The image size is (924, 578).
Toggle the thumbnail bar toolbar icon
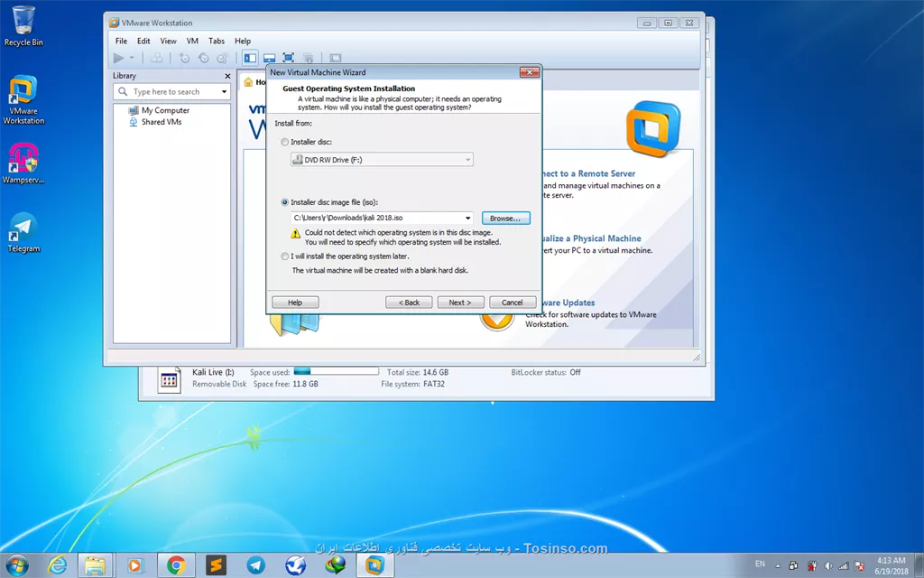point(269,58)
